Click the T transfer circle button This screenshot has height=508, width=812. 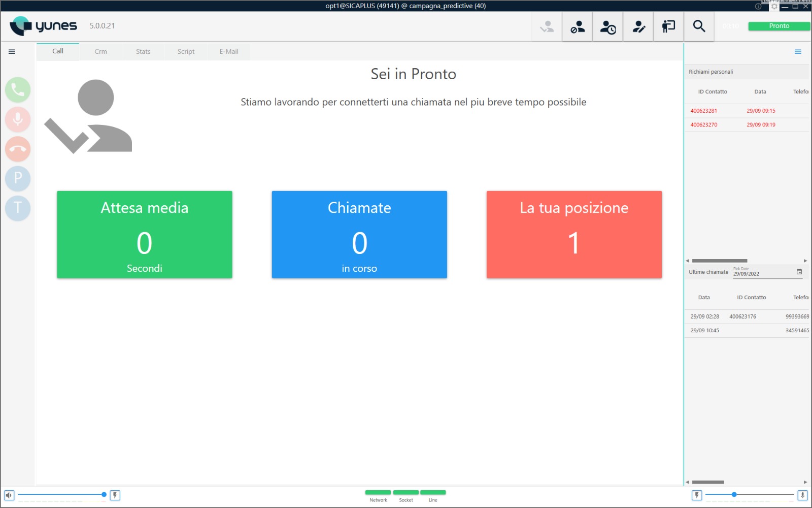tap(18, 208)
